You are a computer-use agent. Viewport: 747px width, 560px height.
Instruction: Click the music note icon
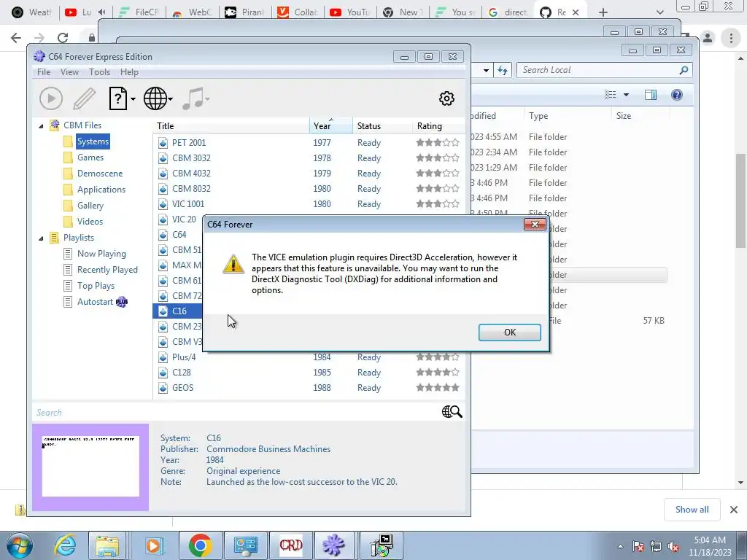click(193, 98)
